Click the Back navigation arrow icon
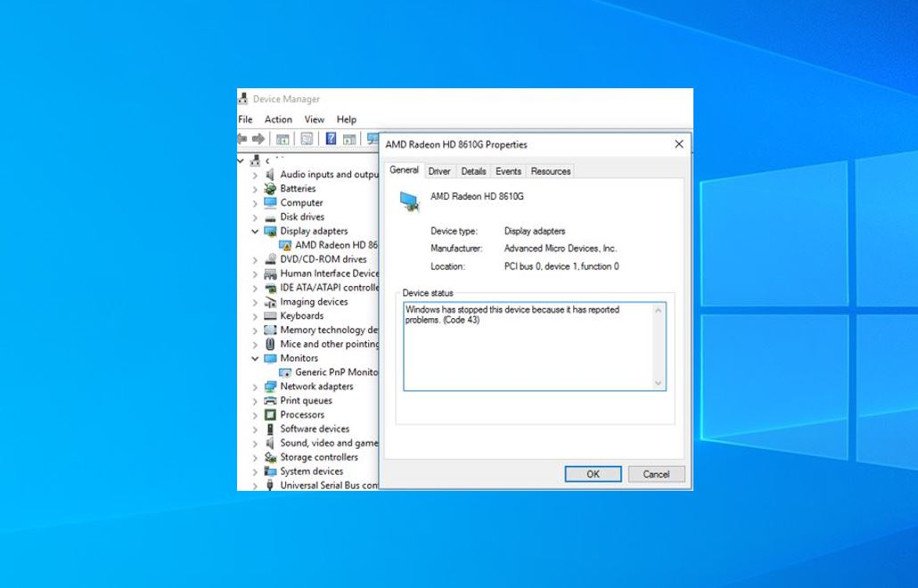918x588 pixels. point(242,139)
